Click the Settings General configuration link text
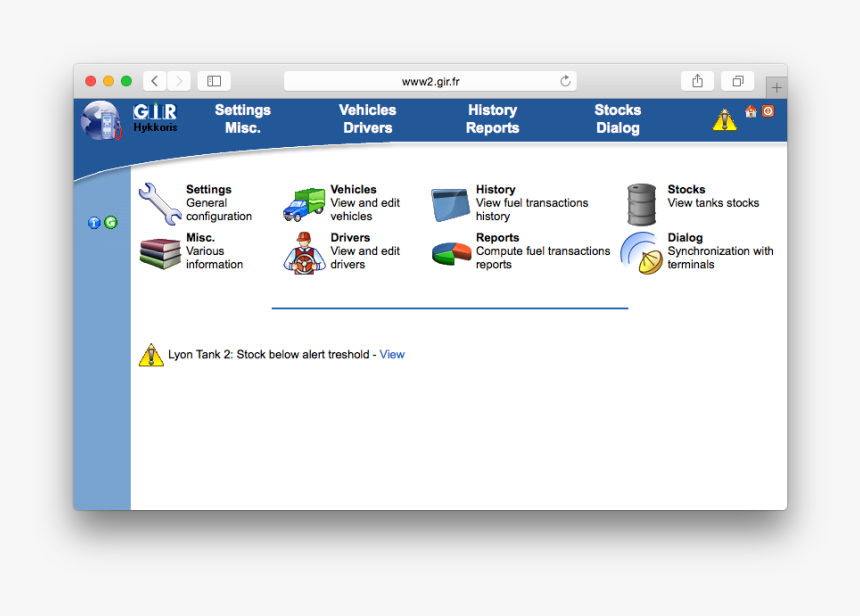Viewport: 860px width, 616px height. coord(219,203)
